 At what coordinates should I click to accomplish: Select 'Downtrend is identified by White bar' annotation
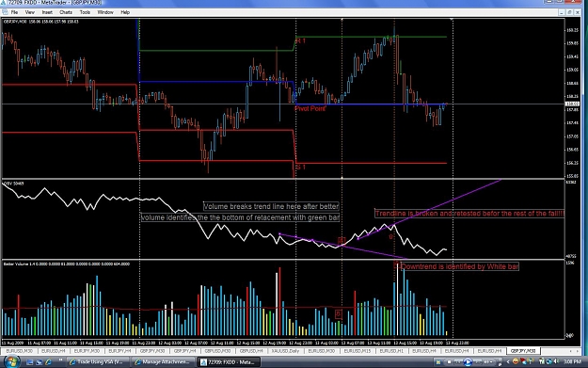click(x=460, y=266)
